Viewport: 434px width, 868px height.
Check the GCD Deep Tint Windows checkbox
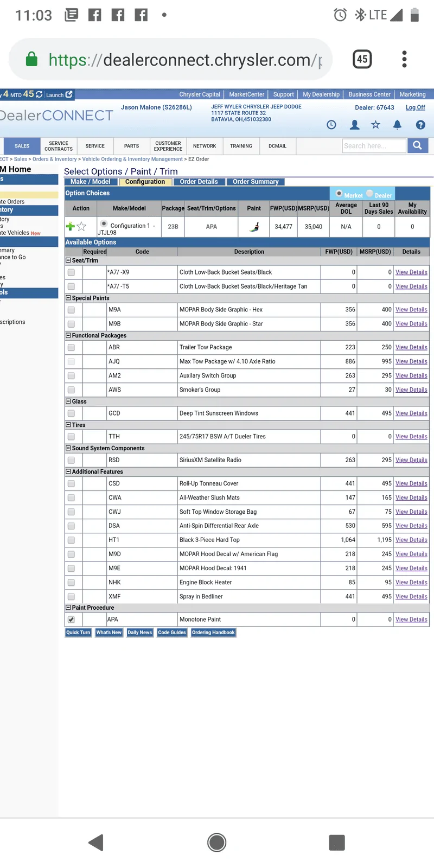click(71, 413)
